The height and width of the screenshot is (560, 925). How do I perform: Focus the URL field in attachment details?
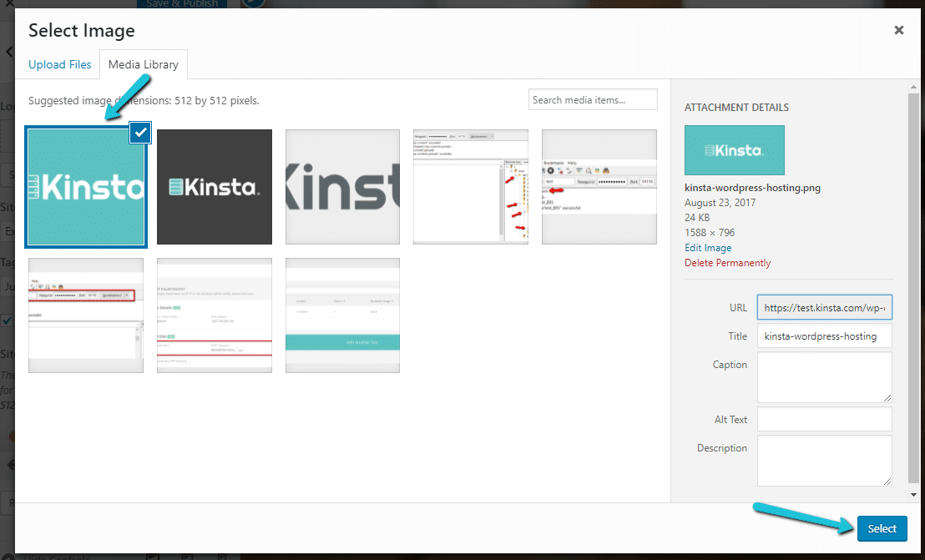[x=825, y=307]
